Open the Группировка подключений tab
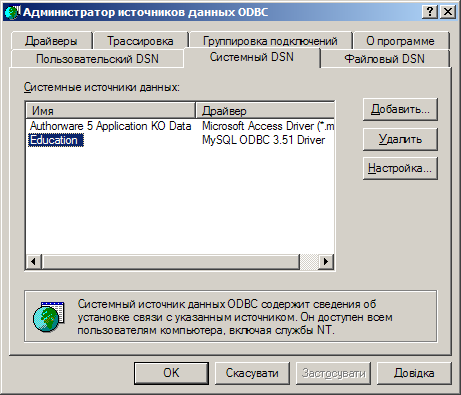This screenshot has width=461, height=395. coord(270,41)
